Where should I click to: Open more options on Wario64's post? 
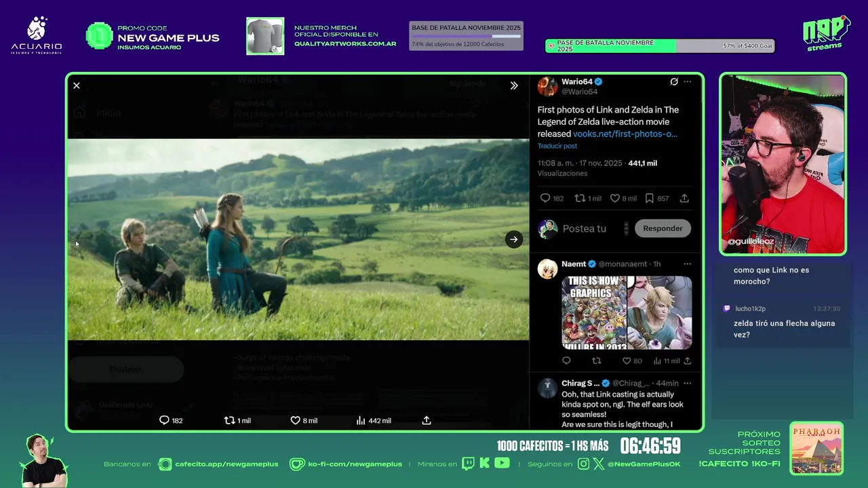click(688, 82)
